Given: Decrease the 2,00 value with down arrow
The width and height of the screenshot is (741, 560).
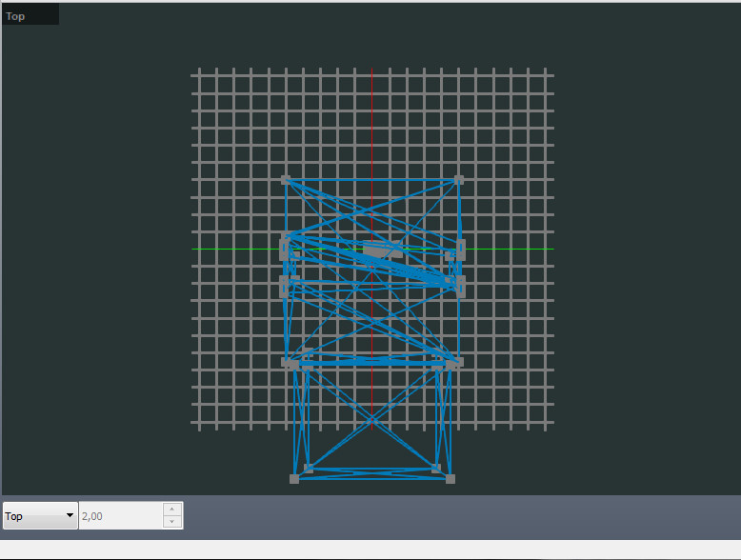Looking at the screenshot, I should tap(172, 522).
